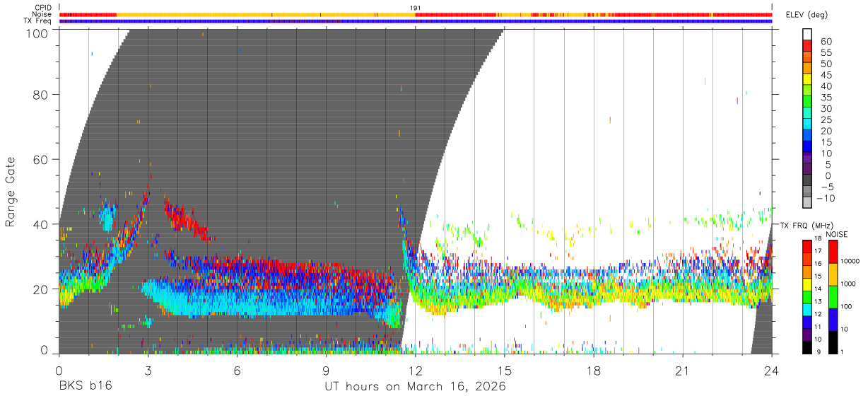Click the CPID label at top left
The height and width of the screenshot is (401, 868).
point(42,8)
